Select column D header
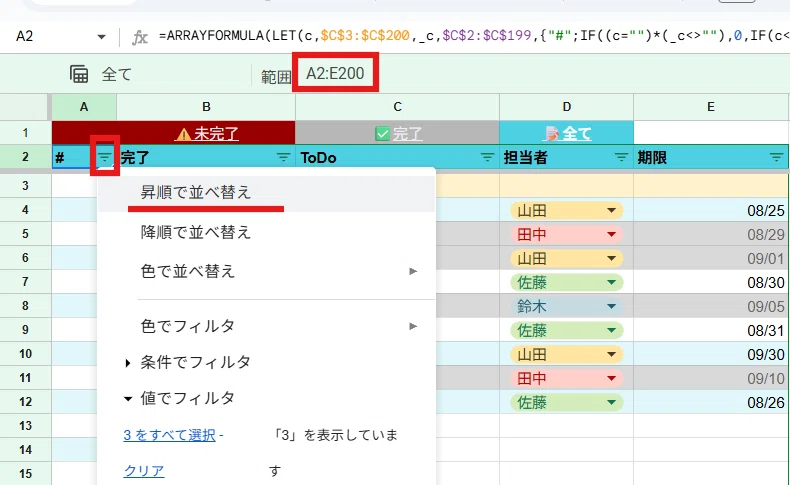Screen dimensions: 790x485 tap(567, 107)
